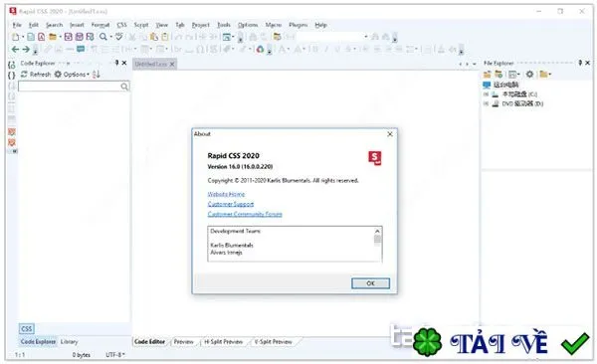Image resolution: width=597 pixels, height=364 pixels.
Task: Switch to the H-Split Preview tab
Action: click(224, 342)
